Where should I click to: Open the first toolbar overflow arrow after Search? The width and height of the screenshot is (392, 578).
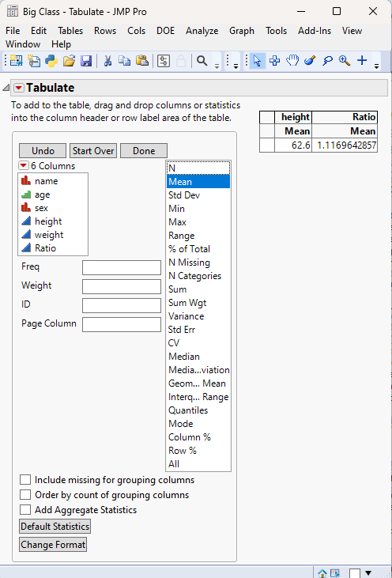[217, 66]
